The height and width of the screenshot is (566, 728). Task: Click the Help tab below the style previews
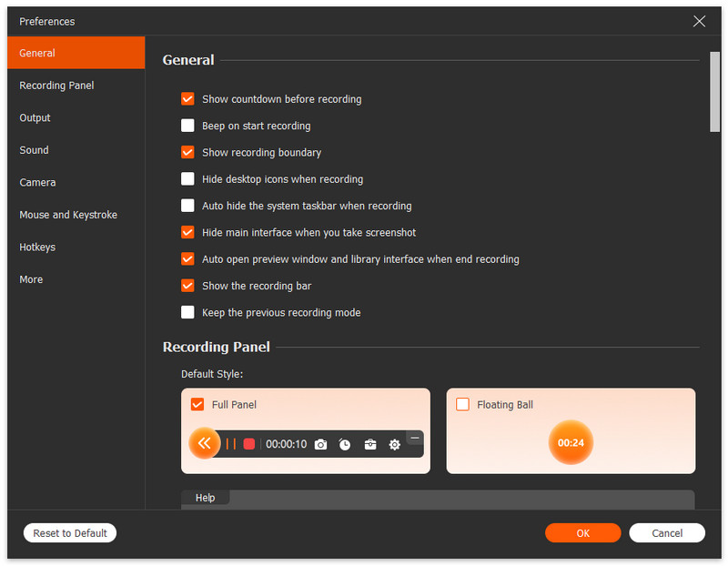pyautogui.click(x=206, y=498)
